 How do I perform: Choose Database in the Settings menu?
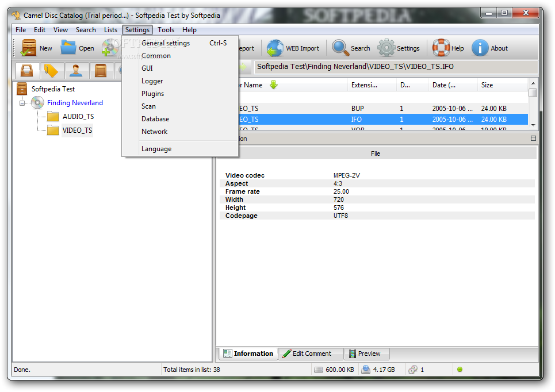pyautogui.click(x=180, y=119)
